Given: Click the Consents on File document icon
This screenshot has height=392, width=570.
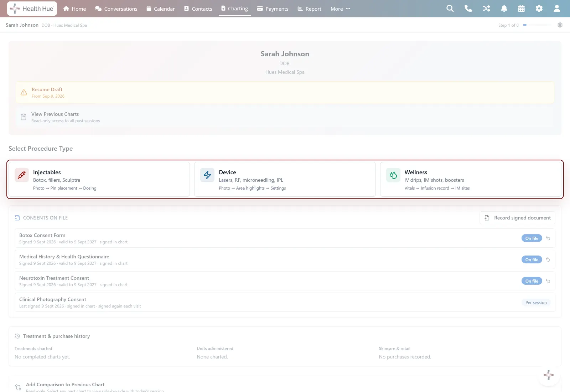Looking at the screenshot, I should tap(17, 218).
